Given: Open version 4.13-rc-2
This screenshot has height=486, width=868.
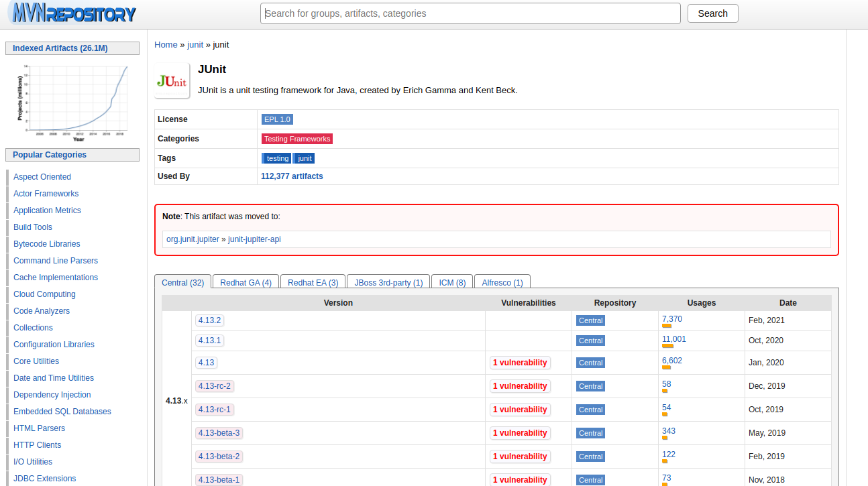Looking at the screenshot, I should [215, 386].
